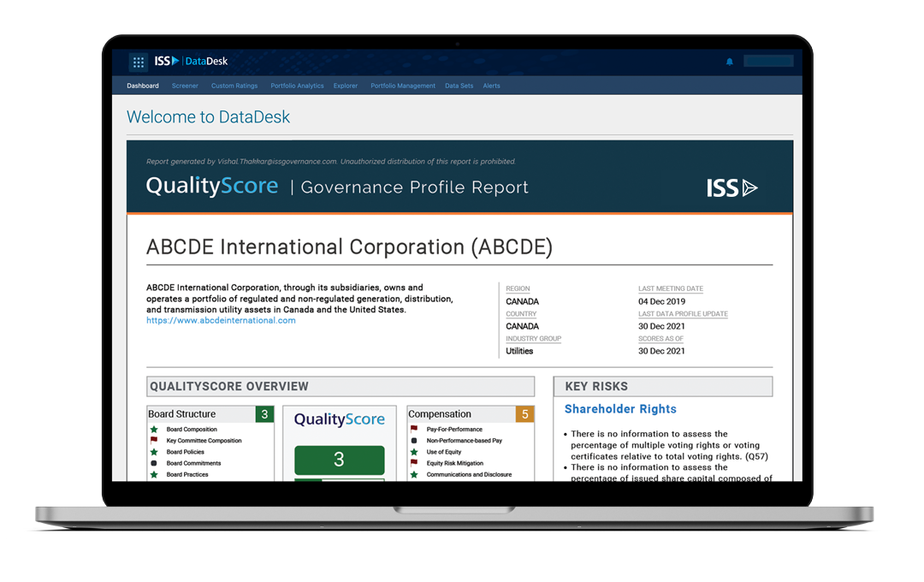924x582 pixels.
Task: Click the ISS logo in report header
Action: click(x=731, y=188)
